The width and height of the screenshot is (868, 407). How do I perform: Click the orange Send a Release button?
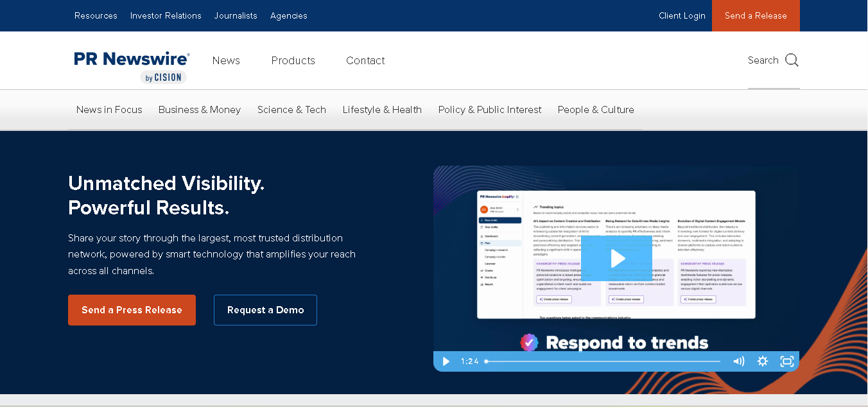(x=756, y=15)
